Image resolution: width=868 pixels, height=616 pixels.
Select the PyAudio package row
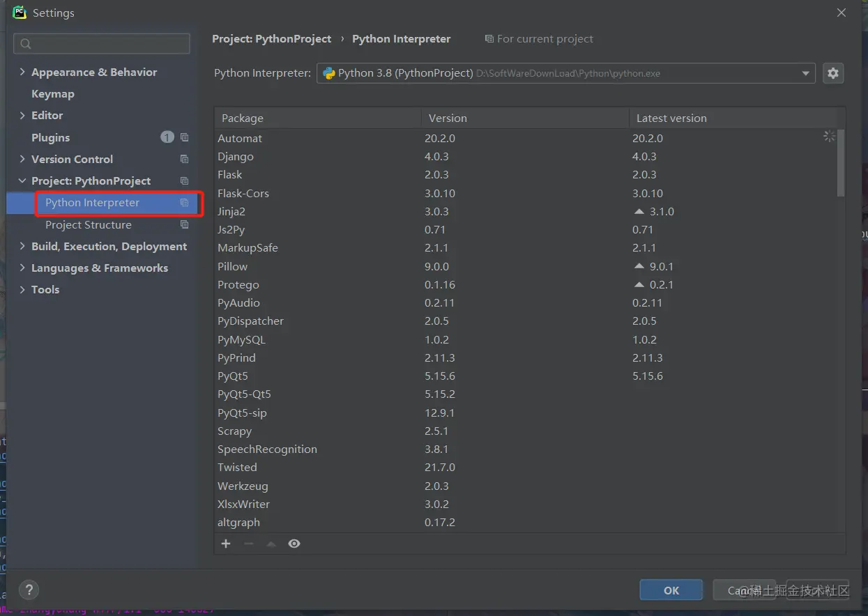[526, 302]
